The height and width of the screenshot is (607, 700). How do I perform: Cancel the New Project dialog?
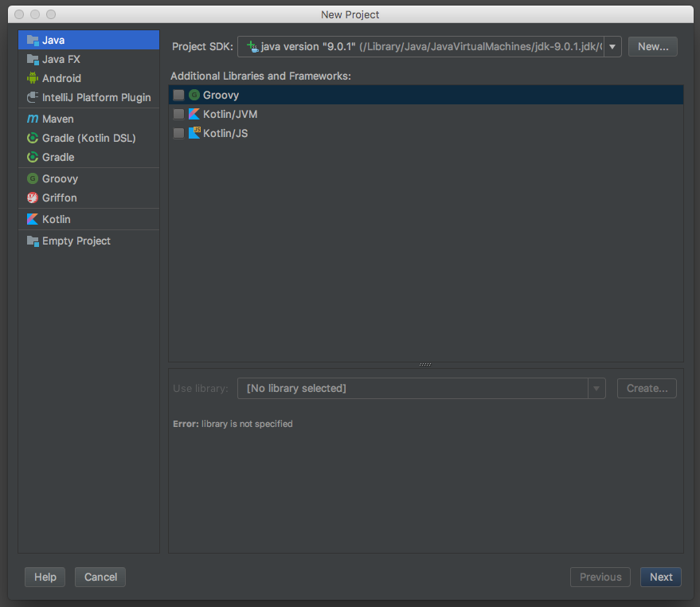point(100,577)
